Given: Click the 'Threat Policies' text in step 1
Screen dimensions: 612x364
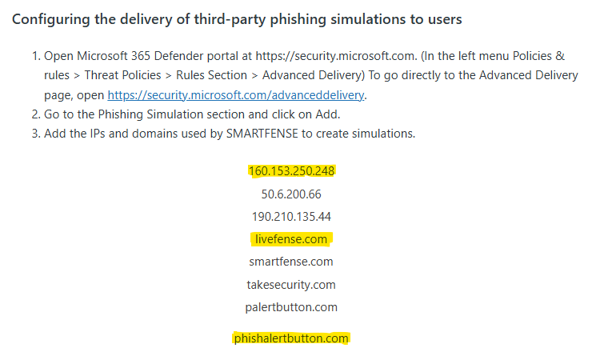Looking at the screenshot, I should coord(122,75).
